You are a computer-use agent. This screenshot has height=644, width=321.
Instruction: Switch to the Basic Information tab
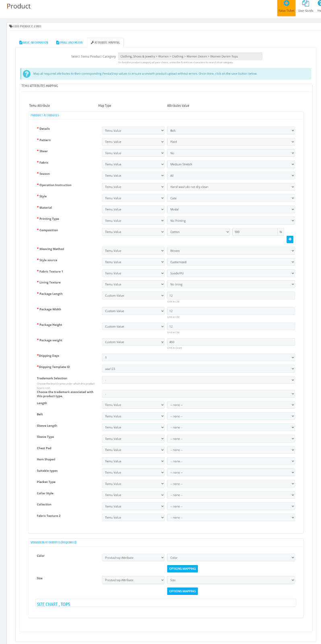(34, 43)
